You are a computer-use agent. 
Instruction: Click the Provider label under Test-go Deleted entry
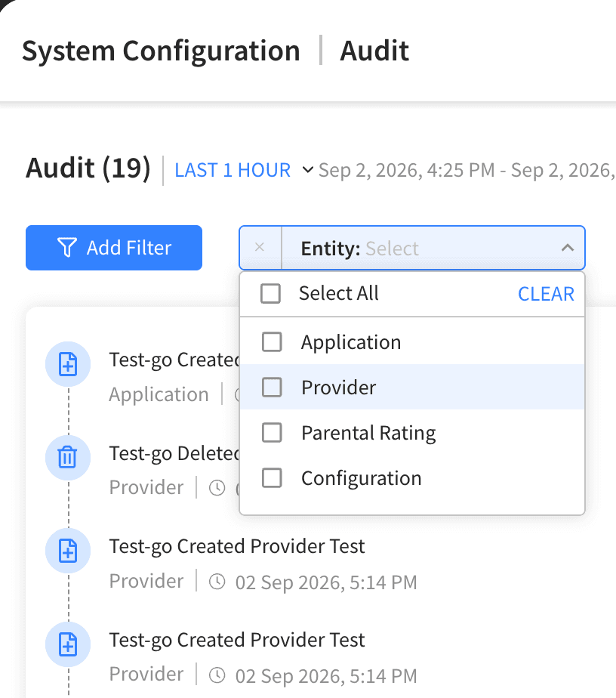(146, 487)
